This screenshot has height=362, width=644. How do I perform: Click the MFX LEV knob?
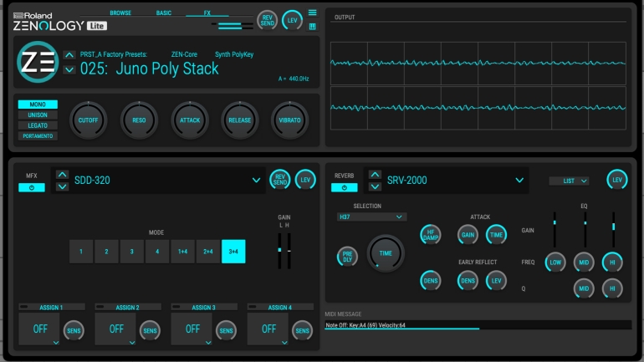click(x=305, y=180)
